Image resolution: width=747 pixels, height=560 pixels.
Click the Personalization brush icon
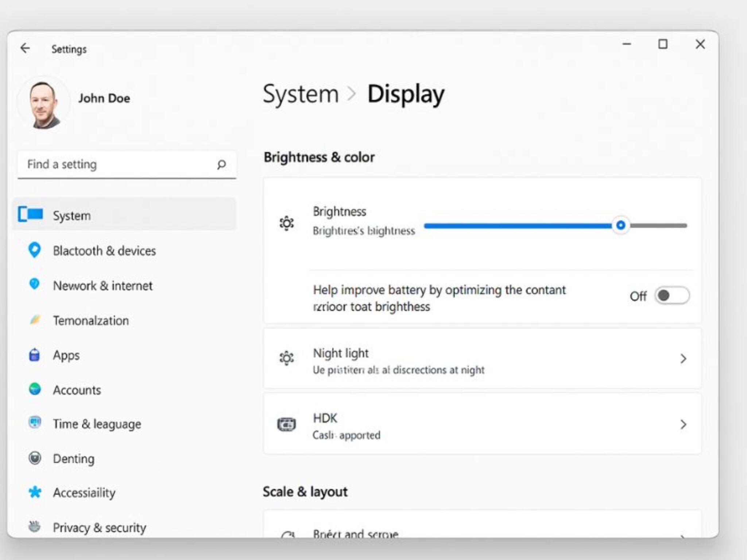(x=35, y=320)
